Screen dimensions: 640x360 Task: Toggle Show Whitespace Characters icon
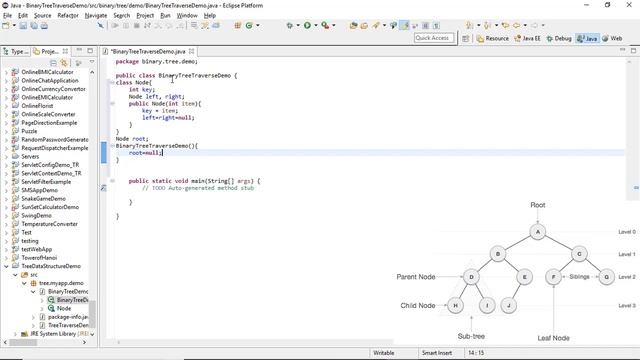pyautogui.click(x=436, y=25)
